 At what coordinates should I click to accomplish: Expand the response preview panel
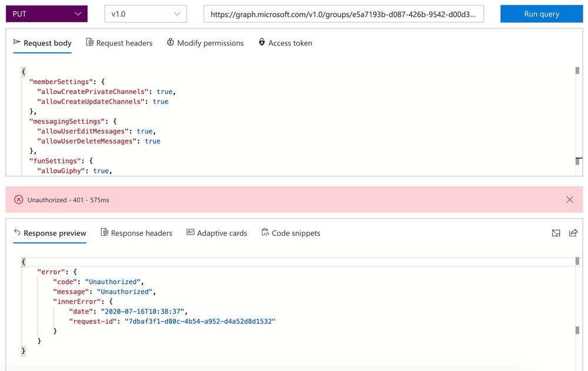point(556,233)
